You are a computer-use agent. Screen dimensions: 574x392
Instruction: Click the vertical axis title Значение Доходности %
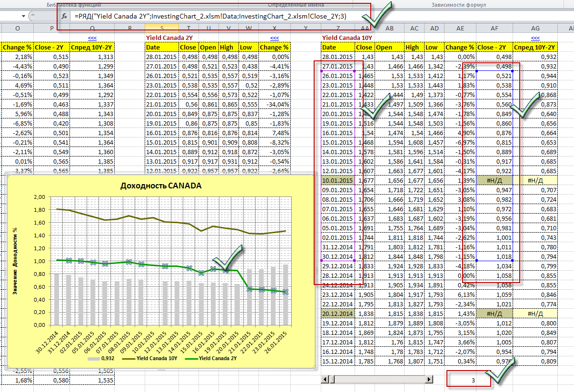pyautogui.click(x=15, y=260)
